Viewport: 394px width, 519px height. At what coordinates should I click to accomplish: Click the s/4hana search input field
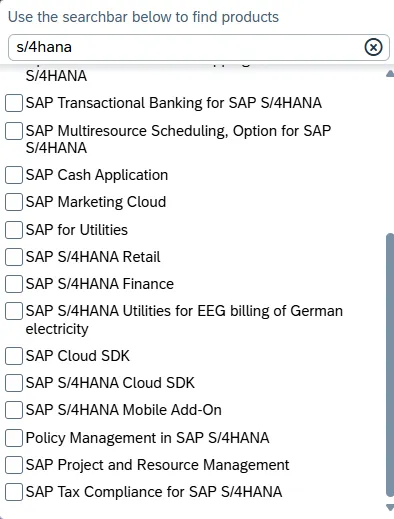199,47
